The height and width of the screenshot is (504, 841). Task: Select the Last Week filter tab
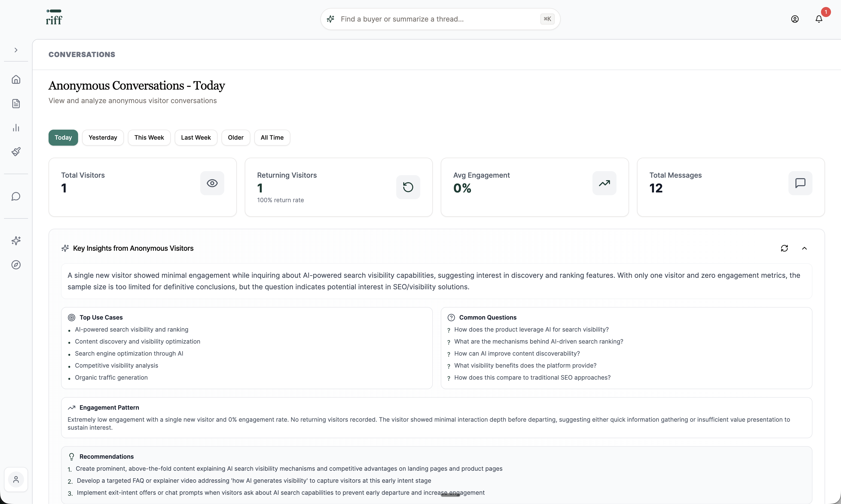click(x=196, y=138)
